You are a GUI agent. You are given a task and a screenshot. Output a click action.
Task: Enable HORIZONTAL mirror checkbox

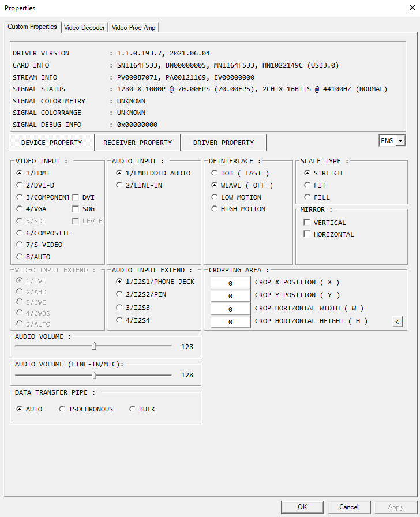[x=307, y=234]
